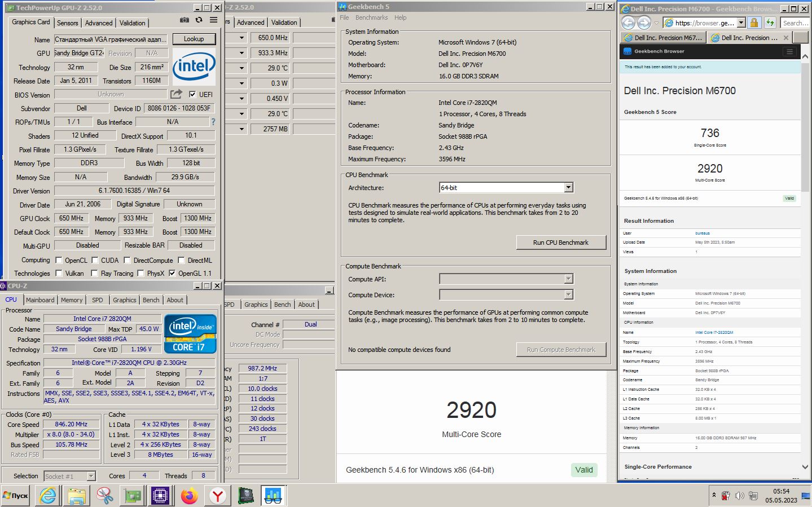Switch to the Mainboard tab in CPU-Z
Screen dimensions: 812x507
[40, 300]
